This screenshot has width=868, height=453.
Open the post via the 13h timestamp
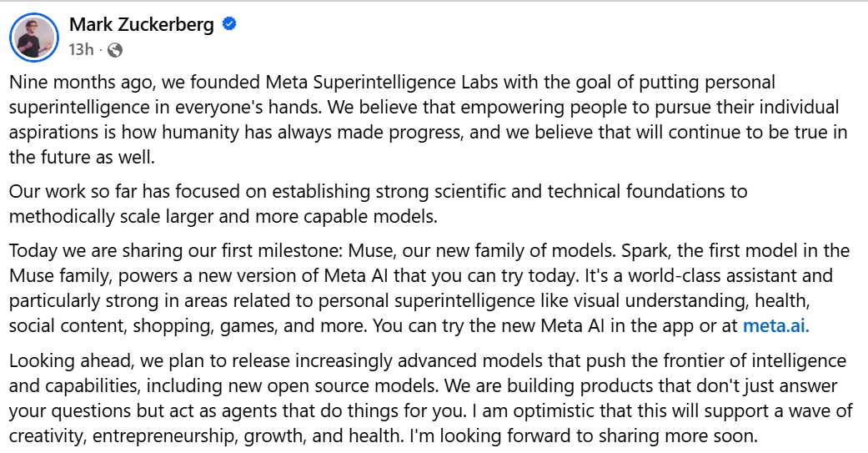click(x=81, y=49)
